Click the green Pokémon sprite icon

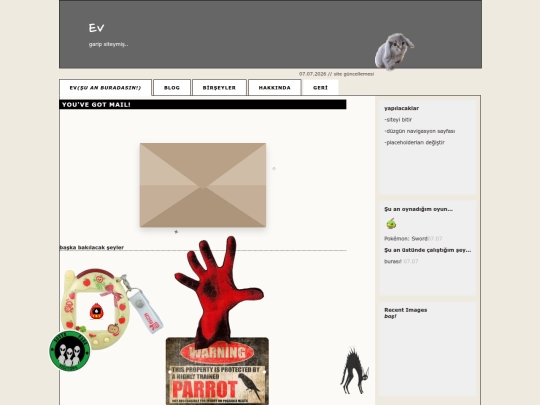click(x=391, y=224)
